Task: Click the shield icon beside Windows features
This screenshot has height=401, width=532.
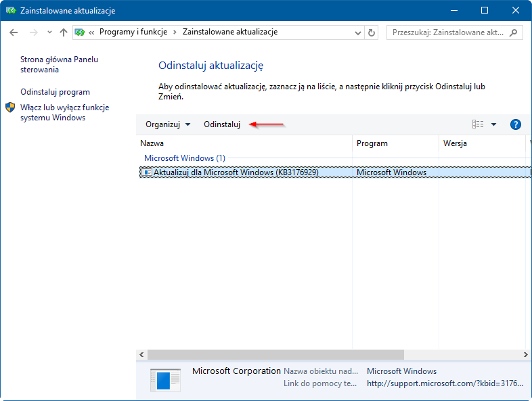Action: pos(10,108)
